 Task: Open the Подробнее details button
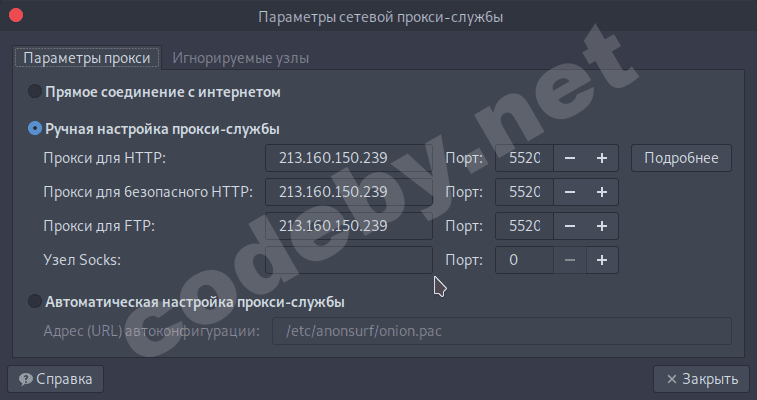coord(681,158)
